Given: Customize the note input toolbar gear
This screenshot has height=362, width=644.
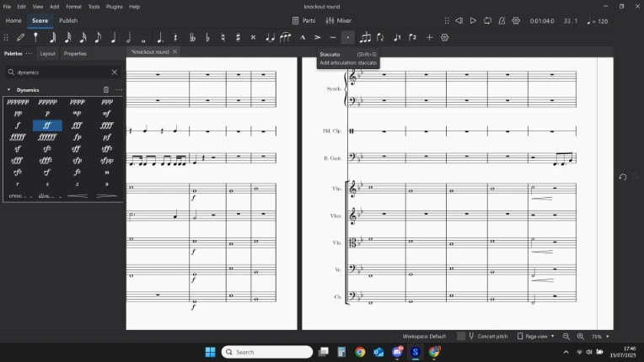Looking at the screenshot, I should (x=444, y=38).
